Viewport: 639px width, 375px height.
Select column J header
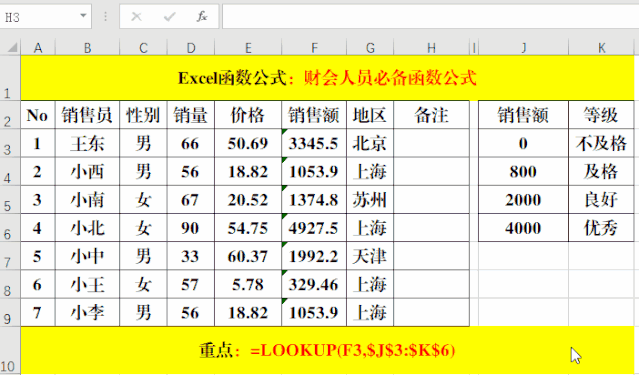click(523, 48)
